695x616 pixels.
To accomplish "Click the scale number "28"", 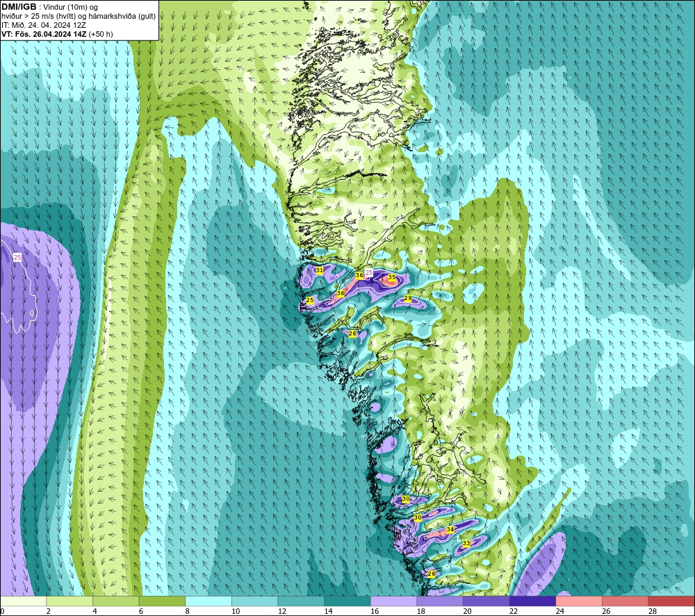I will 653,611.
